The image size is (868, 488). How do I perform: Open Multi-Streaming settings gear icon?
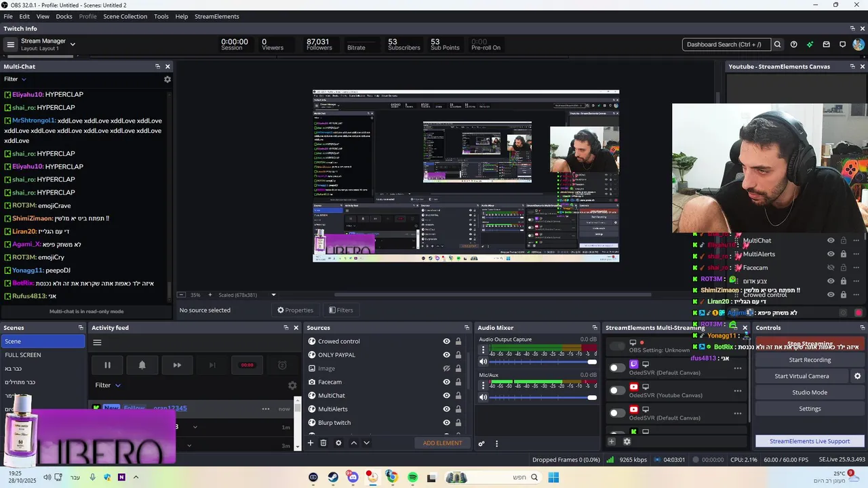[x=627, y=441]
